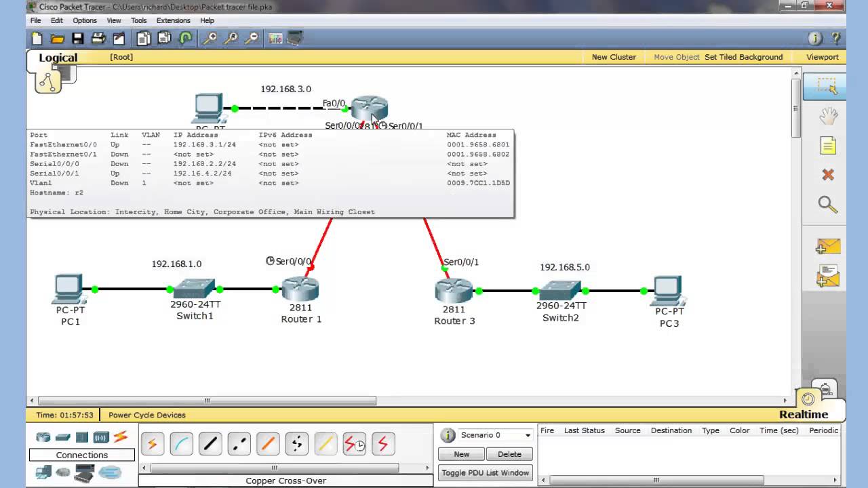The image size is (868, 488).
Task: Click the workspace horizontal scrollbar
Action: click(x=207, y=401)
